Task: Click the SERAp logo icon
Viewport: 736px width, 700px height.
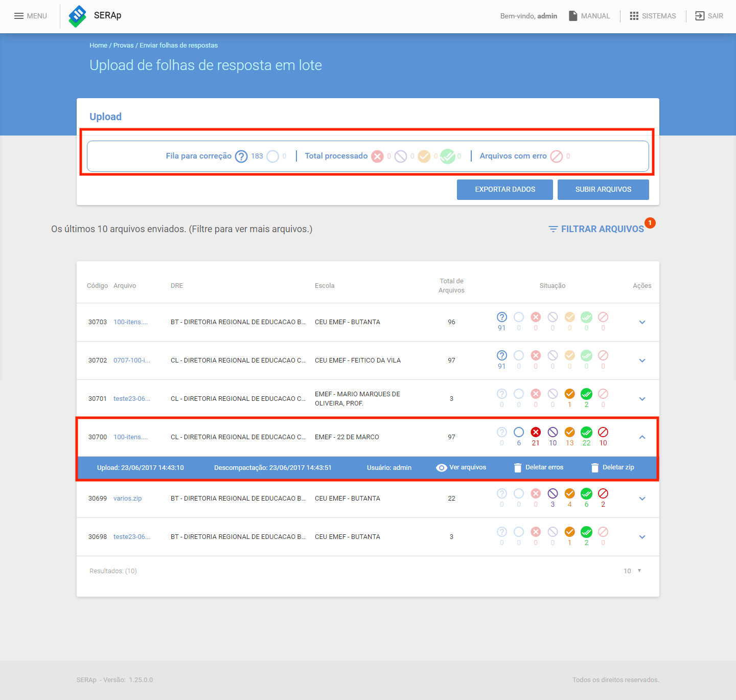Action: coord(78,16)
